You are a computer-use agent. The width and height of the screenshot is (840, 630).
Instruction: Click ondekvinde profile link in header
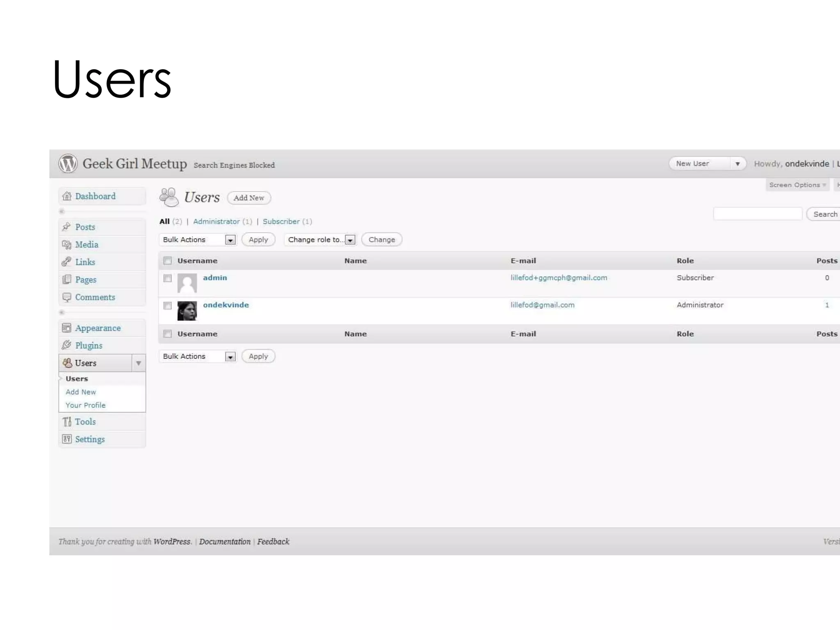[x=807, y=164]
